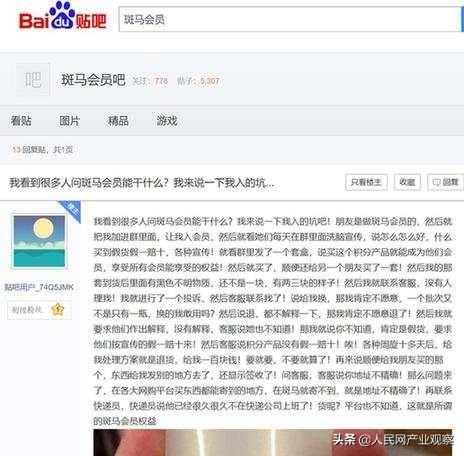Click the thread title about 斑马会员
Screen dimensions: 464x456
coord(142,183)
